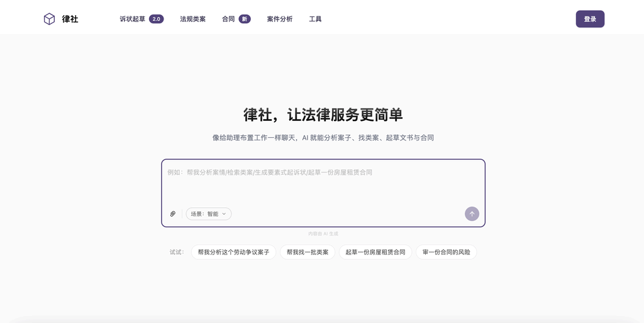Viewport: 644px width, 323px height.
Task: Click the 试试： label
Action: coord(177,252)
